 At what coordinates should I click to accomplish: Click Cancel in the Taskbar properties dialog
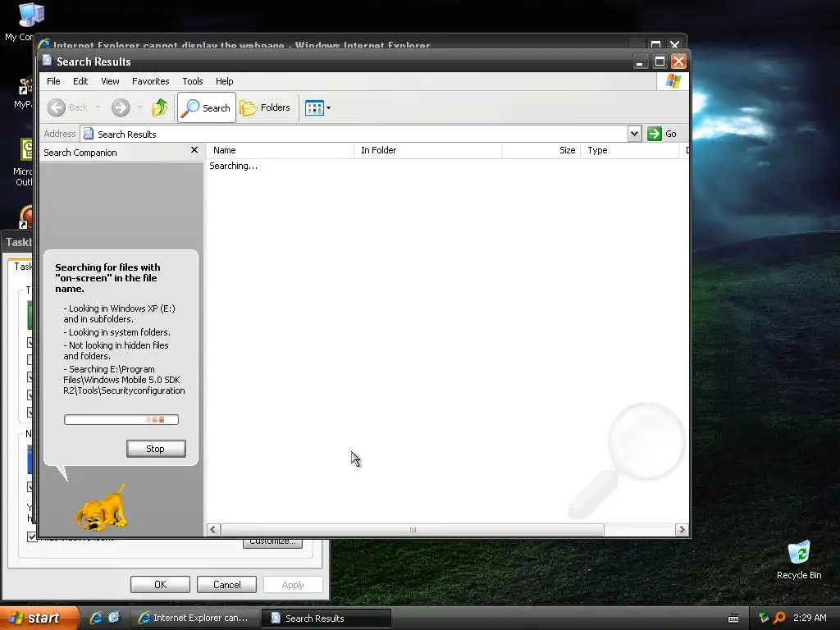point(226,584)
